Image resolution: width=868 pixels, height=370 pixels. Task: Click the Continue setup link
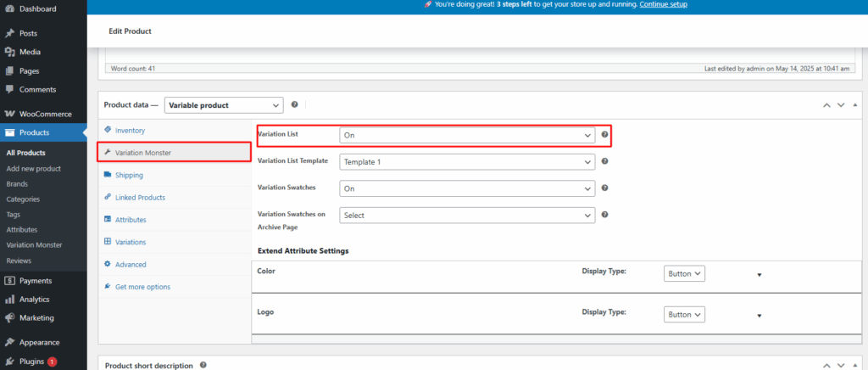coord(663,4)
